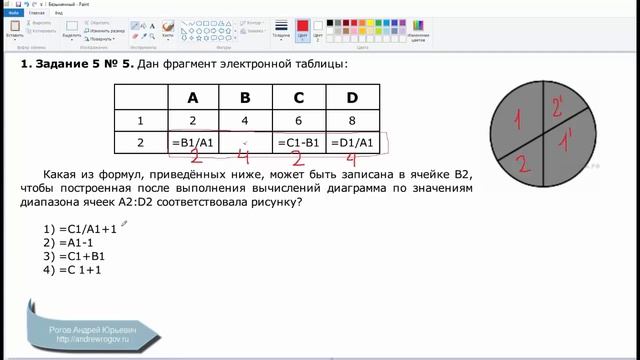The image size is (640, 360).
Task: Select the Pencil tool
Action: pyautogui.click(x=134, y=26)
